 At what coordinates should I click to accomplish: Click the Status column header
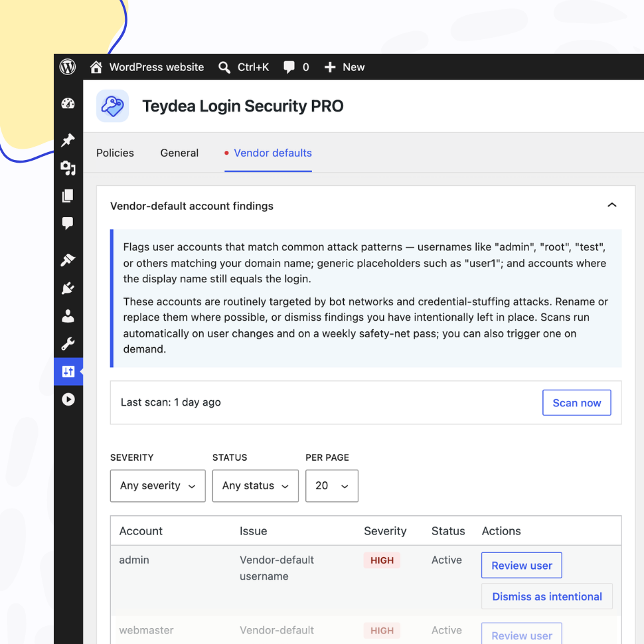pyautogui.click(x=448, y=531)
